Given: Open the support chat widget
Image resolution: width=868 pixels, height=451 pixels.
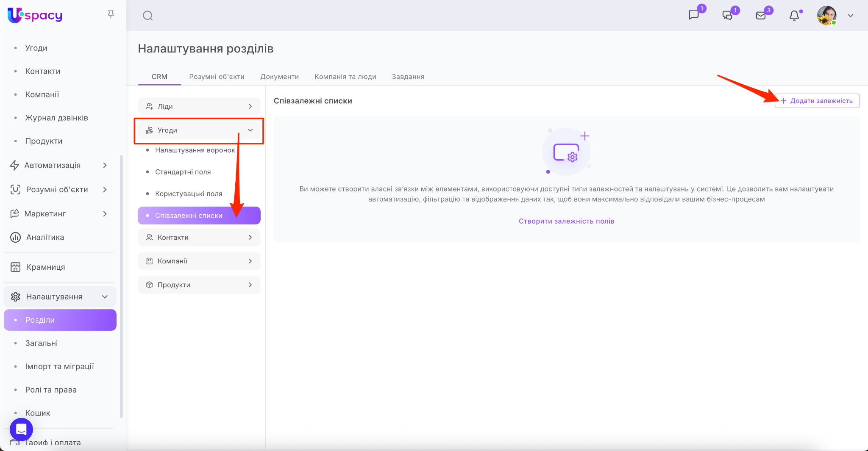Looking at the screenshot, I should [x=21, y=429].
